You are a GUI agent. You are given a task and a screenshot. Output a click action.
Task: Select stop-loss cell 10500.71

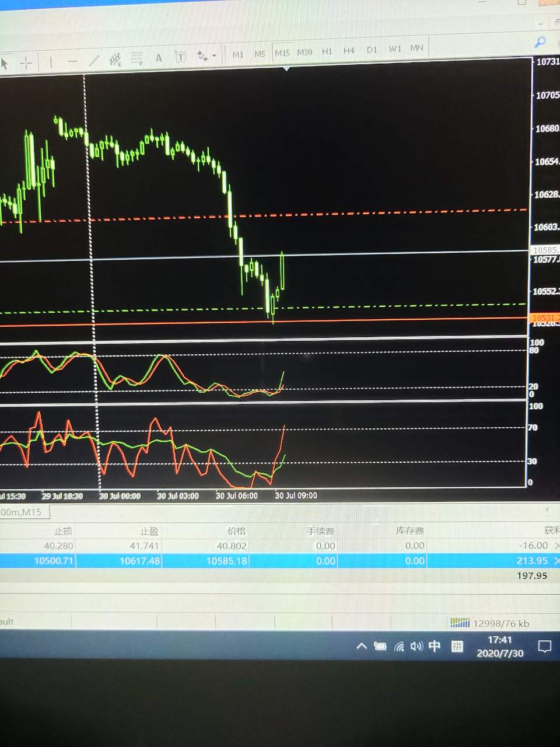pos(54,561)
